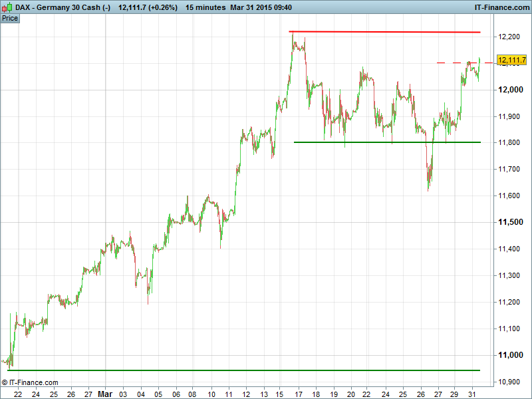Click the 31 date label on the time axis
Viewport: 532px width, 399px height.
(x=471, y=394)
